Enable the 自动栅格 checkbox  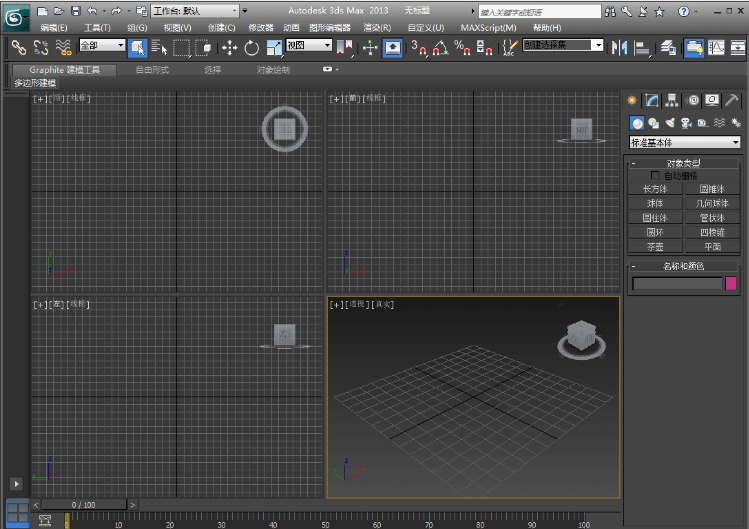coord(656,175)
